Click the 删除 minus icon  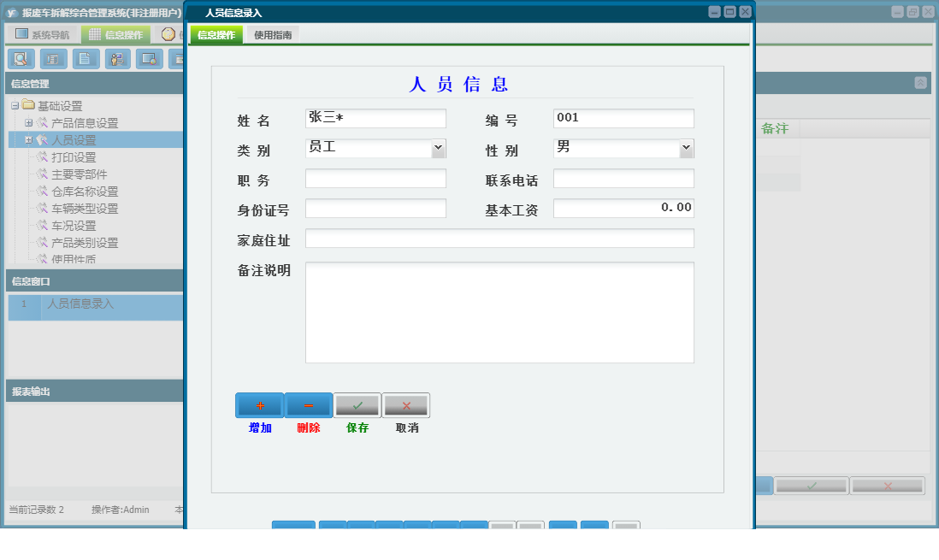pyautogui.click(x=308, y=404)
